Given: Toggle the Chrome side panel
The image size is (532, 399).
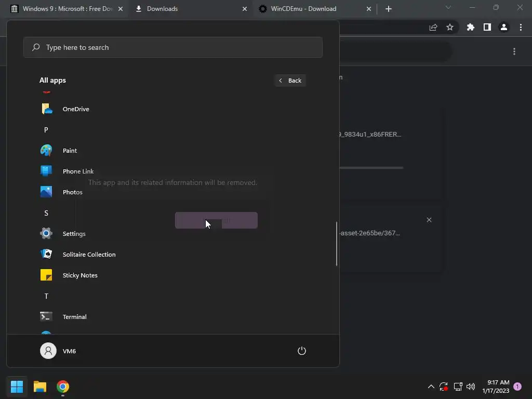Looking at the screenshot, I should tap(487, 28).
